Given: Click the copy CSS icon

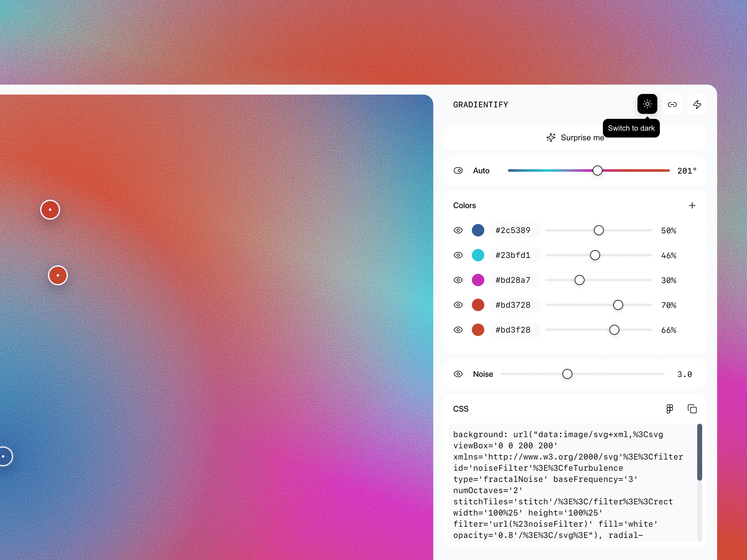Looking at the screenshot, I should (x=692, y=409).
